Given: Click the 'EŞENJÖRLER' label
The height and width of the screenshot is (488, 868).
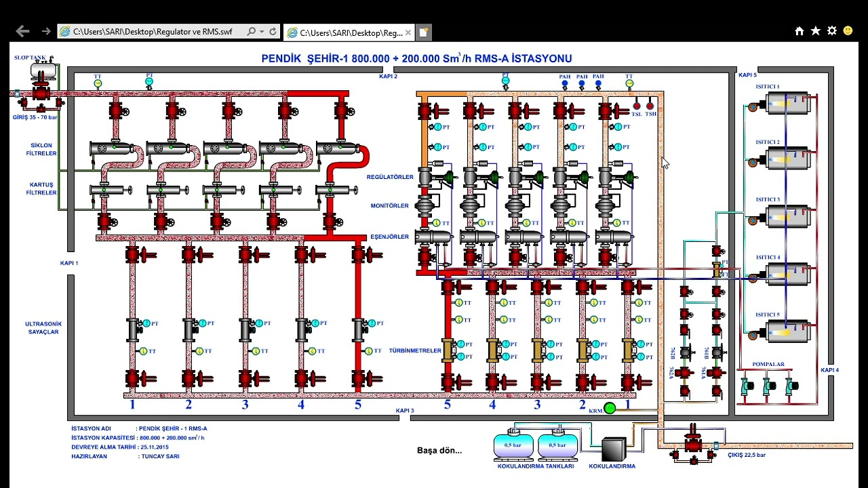Looking at the screenshot, I should 390,237.
